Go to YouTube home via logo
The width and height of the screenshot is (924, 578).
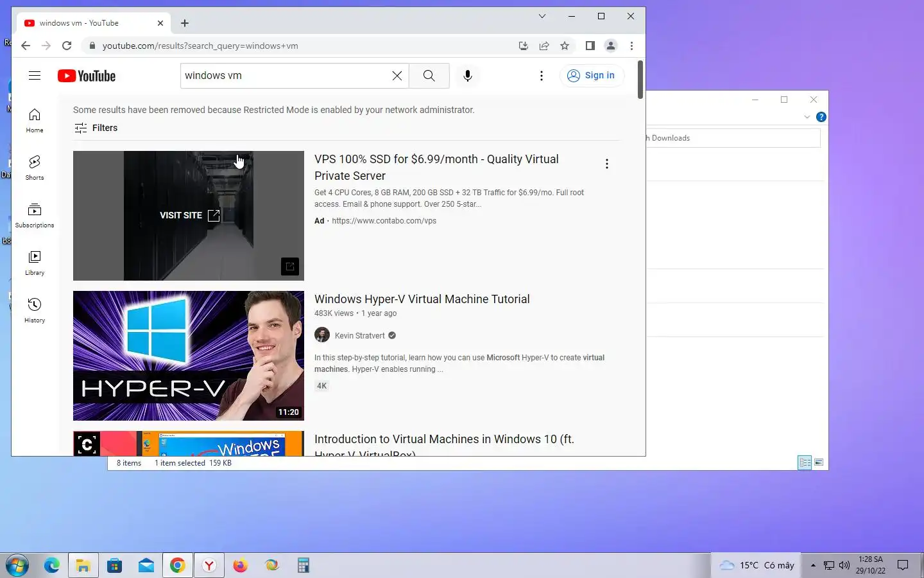pos(87,76)
